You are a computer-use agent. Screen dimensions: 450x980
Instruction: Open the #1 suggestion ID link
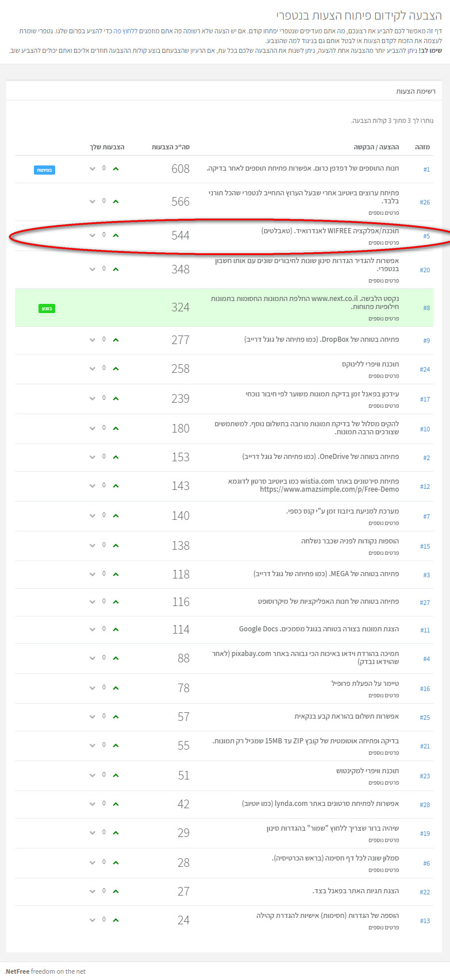point(426,169)
